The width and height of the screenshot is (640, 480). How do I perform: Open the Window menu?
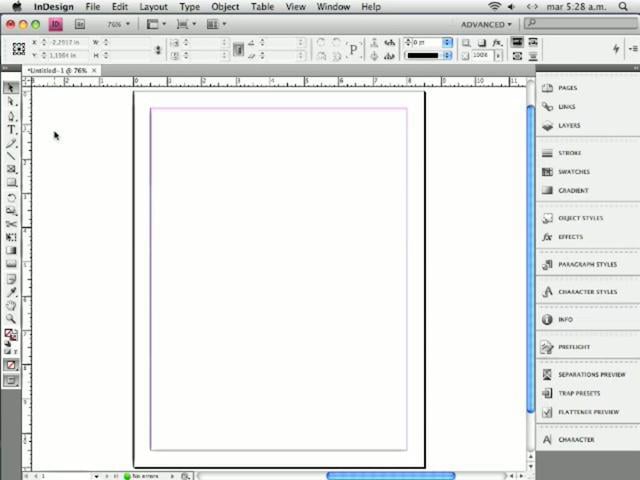click(333, 7)
